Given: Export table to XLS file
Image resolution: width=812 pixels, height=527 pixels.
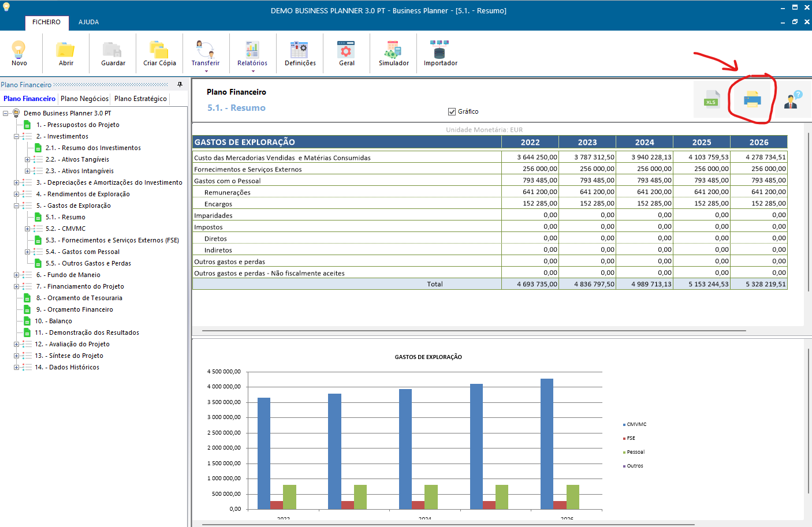Looking at the screenshot, I should 712,100.
